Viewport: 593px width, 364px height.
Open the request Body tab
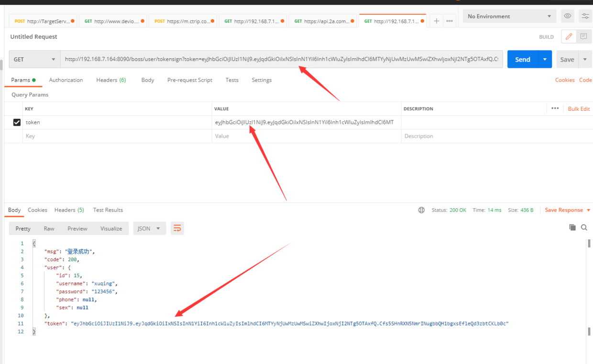point(148,80)
